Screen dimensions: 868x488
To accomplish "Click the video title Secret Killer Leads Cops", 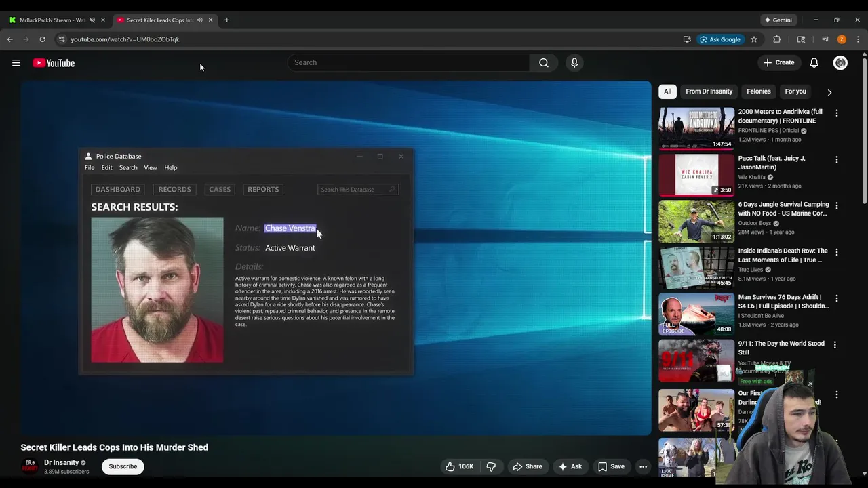I will 114,447.
